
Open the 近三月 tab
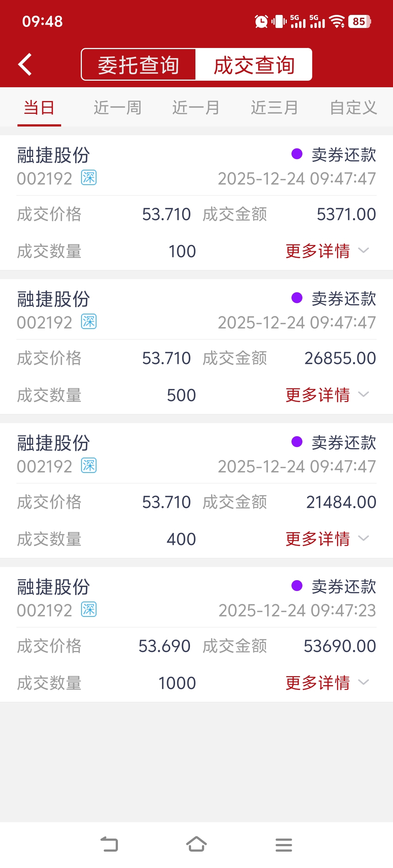pos(275,108)
